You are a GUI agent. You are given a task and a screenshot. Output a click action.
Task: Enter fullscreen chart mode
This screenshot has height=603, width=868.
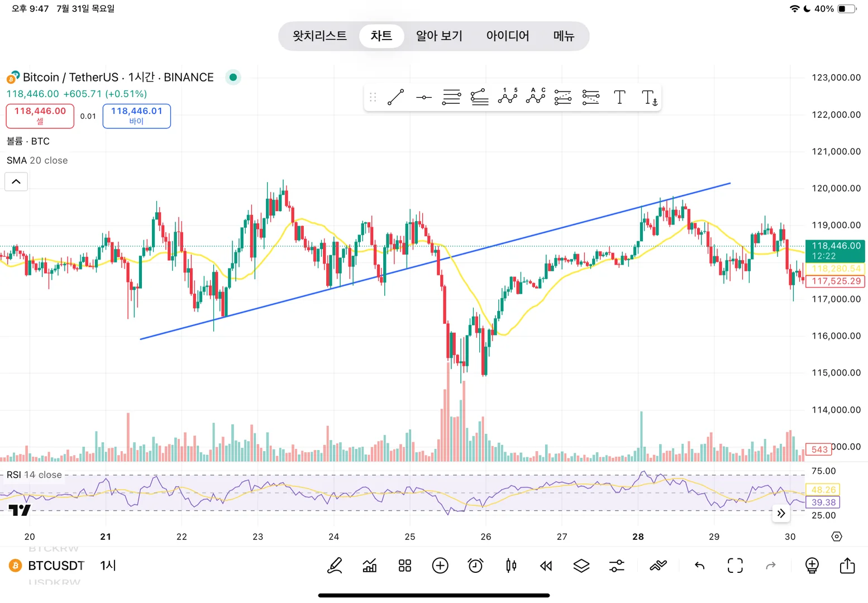pyautogui.click(x=735, y=566)
